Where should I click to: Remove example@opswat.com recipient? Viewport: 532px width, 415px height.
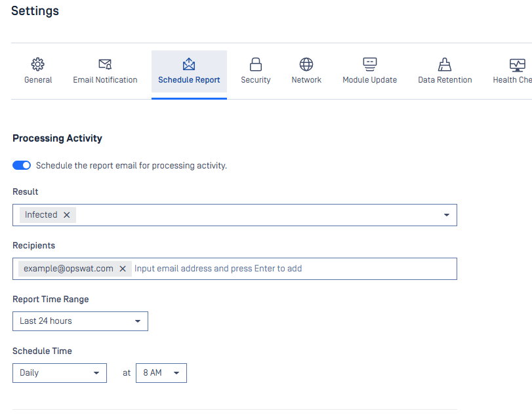point(122,269)
